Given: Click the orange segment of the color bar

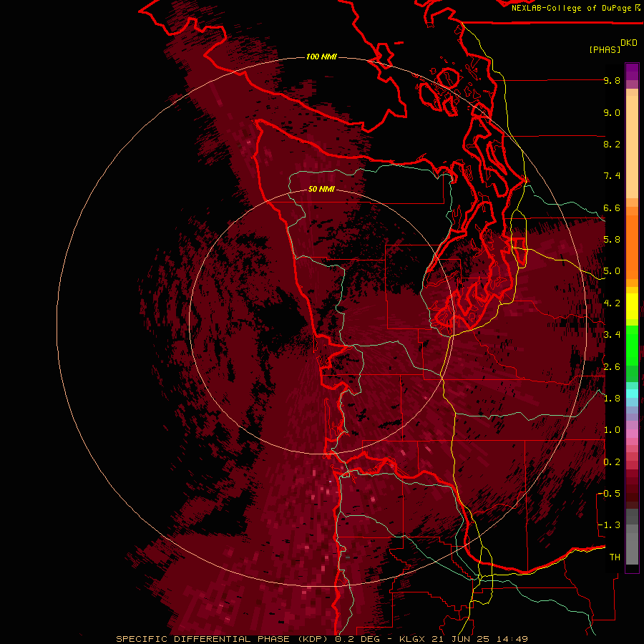Looking at the screenshot, I should coord(632,245).
